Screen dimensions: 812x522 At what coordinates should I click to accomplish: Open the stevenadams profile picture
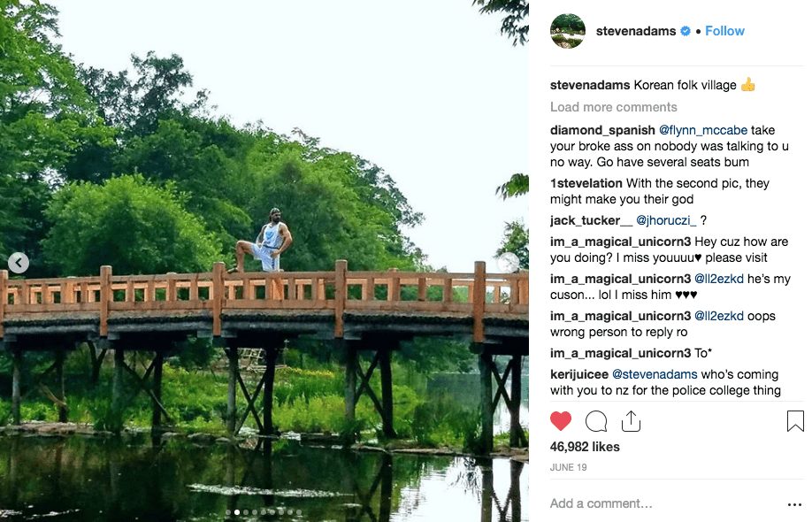(568, 31)
